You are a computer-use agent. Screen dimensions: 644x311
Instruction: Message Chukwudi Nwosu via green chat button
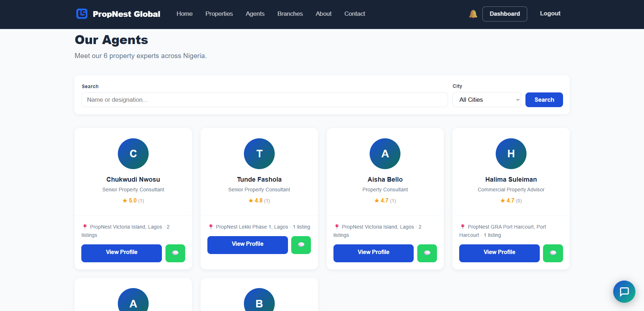pyautogui.click(x=175, y=253)
